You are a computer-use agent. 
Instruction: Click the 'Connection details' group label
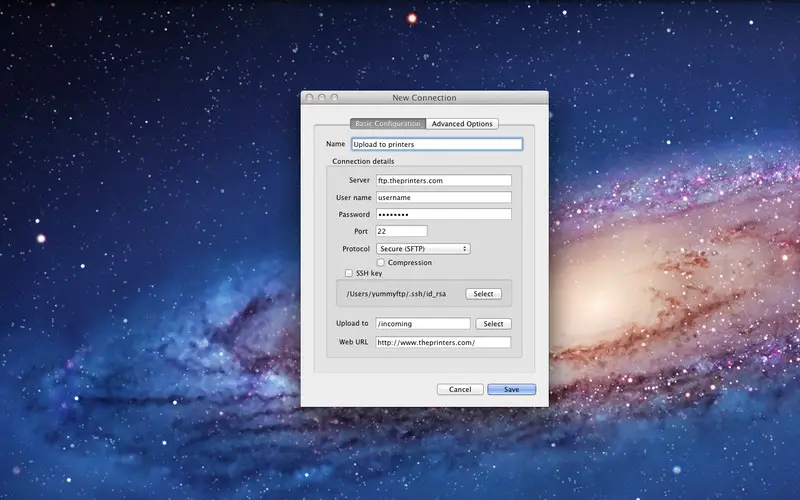[x=363, y=161]
